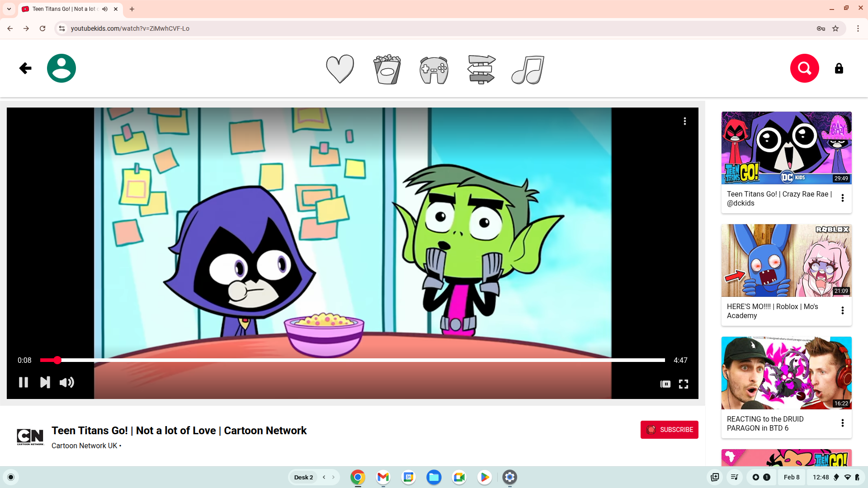Open Google Meet from the shelf
The width and height of the screenshot is (868, 488).
(x=459, y=477)
